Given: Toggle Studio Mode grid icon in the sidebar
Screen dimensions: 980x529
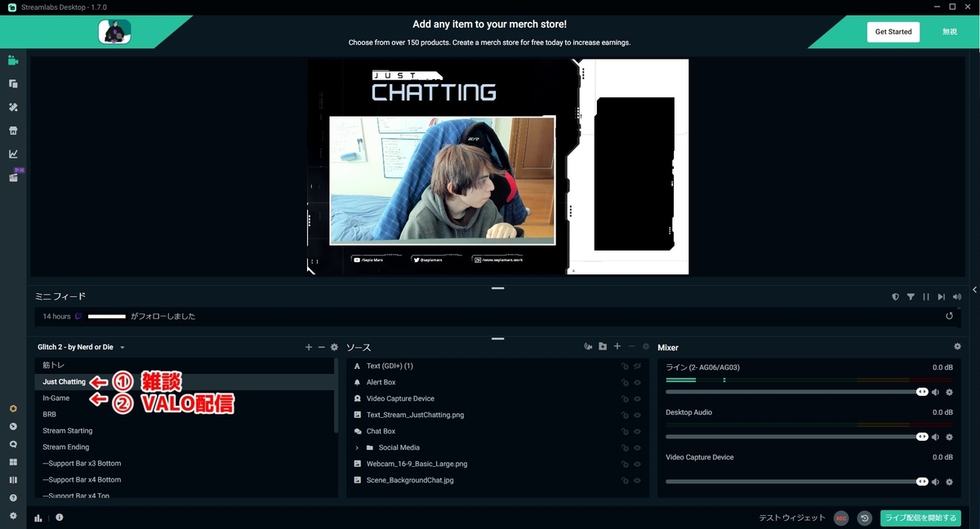Looking at the screenshot, I should pyautogui.click(x=13, y=462).
